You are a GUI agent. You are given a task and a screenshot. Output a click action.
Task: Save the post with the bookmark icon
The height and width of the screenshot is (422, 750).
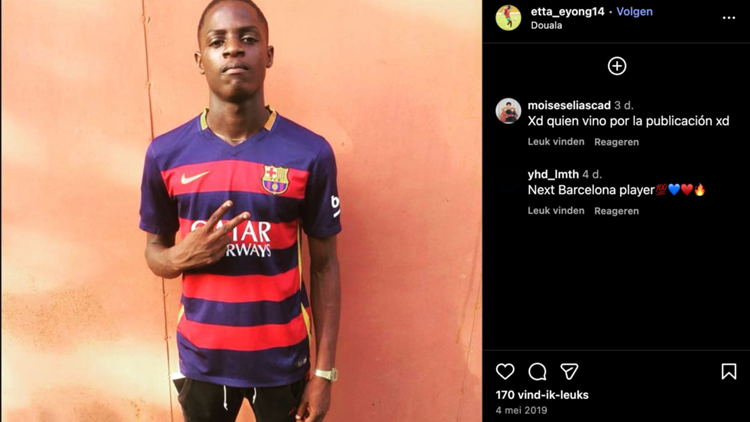(x=728, y=371)
